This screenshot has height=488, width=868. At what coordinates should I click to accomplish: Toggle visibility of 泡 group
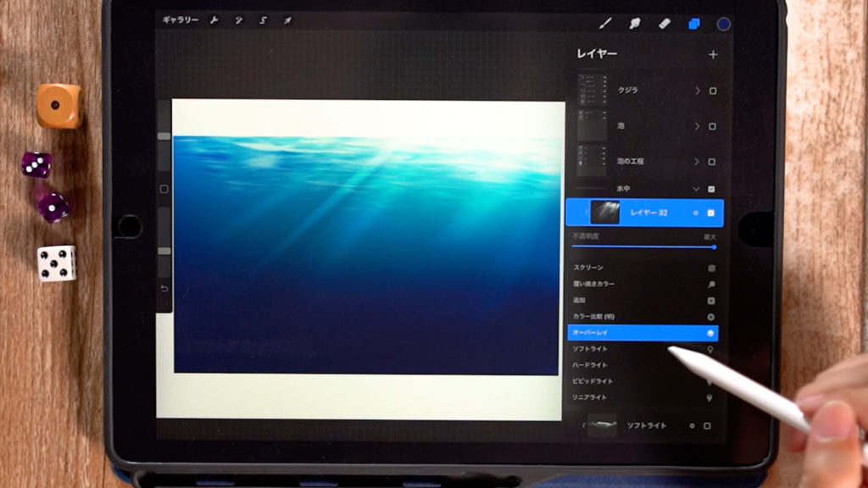pyautogui.click(x=712, y=126)
